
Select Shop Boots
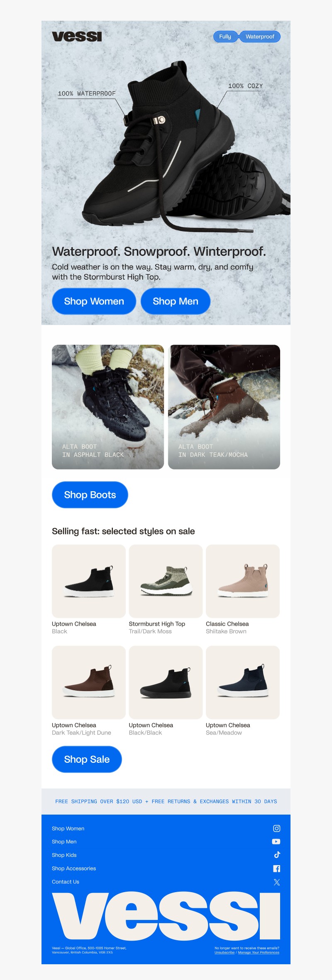(x=90, y=495)
